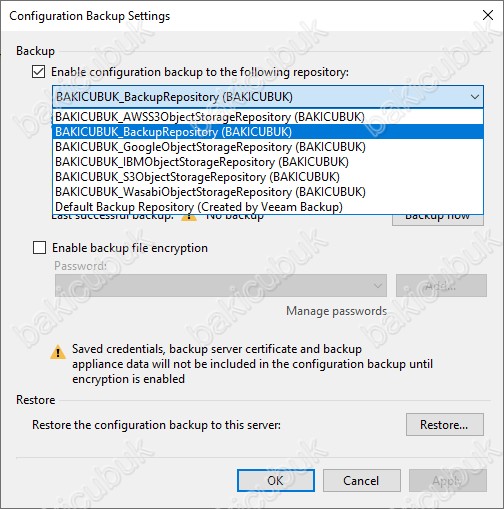Open the Manage passwords link
504x509 pixels.
tap(336, 311)
